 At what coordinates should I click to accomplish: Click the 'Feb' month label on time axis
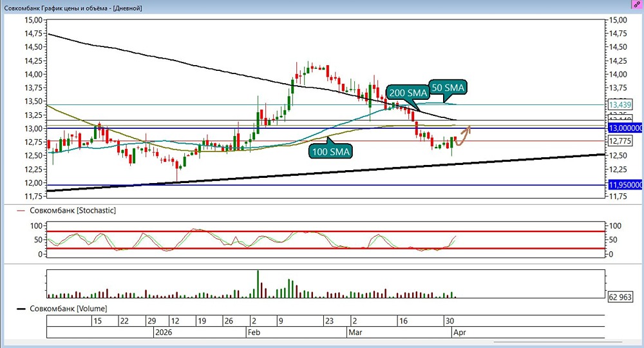tap(254, 332)
